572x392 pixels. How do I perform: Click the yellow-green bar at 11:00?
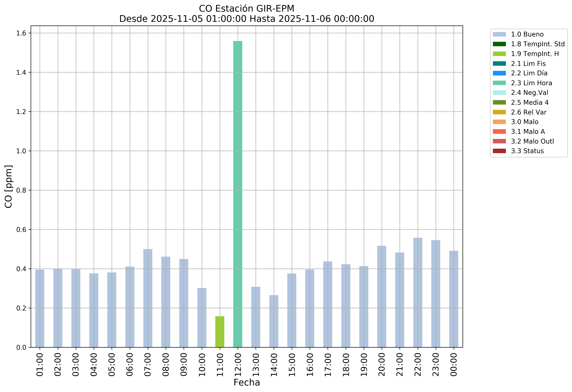tap(220, 332)
